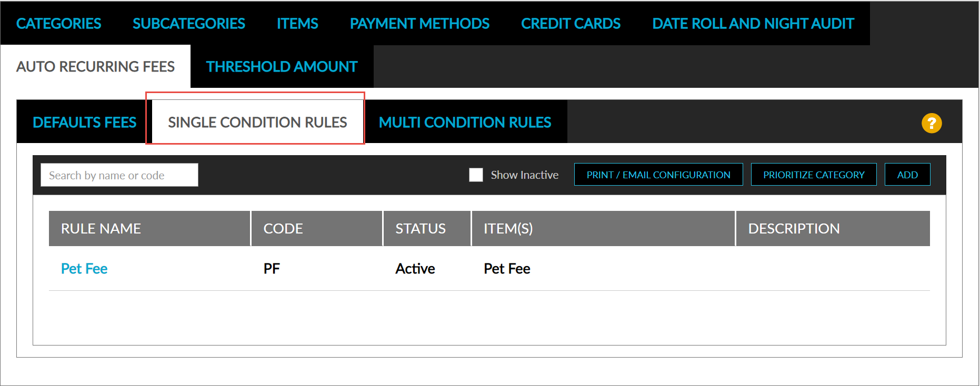The image size is (980, 386).
Task: Open the Pet Fee rule link
Action: click(84, 269)
